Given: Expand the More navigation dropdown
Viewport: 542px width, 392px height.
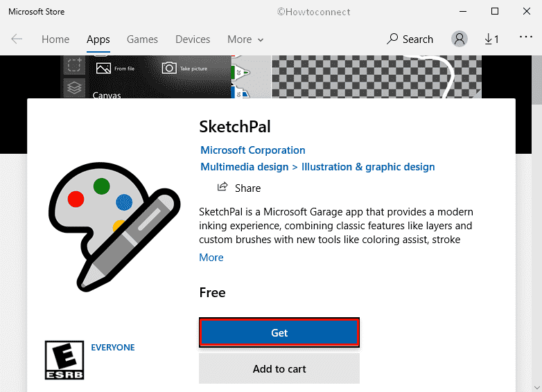Looking at the screenshot, I should click(x=245, y=39).
